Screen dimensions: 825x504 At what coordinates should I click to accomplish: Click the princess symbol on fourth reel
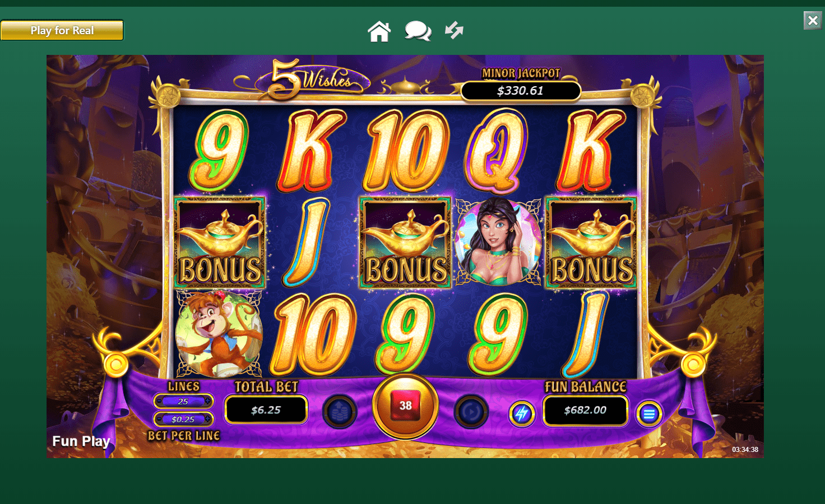tap(498, 242)
